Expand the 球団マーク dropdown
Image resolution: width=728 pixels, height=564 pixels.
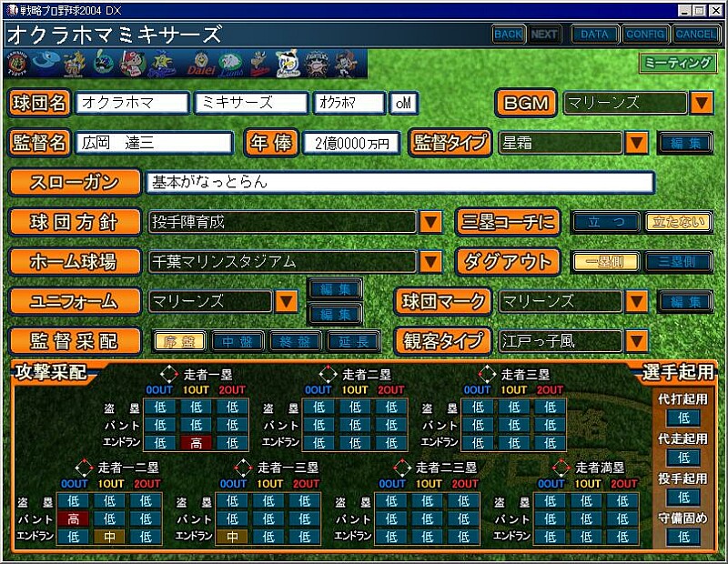click(636, 302)
